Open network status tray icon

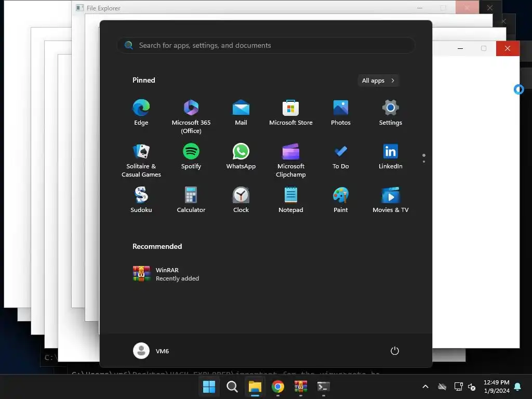[x=458, y=387]
